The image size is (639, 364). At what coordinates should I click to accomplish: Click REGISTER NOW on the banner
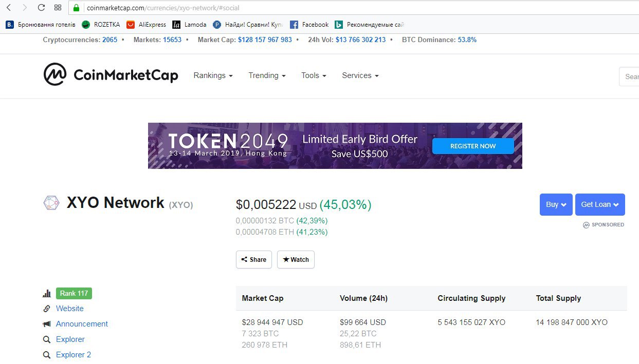click(x=473, y=146)
